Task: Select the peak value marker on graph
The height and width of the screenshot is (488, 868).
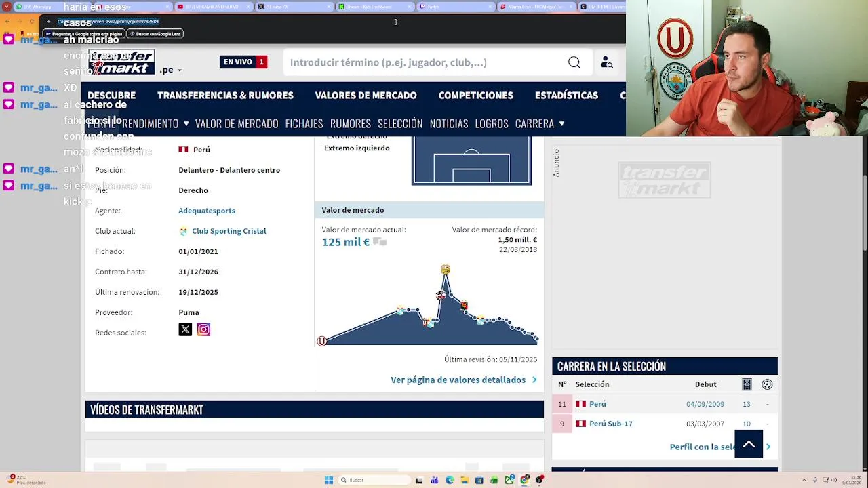Action: [x=445, y=270]
